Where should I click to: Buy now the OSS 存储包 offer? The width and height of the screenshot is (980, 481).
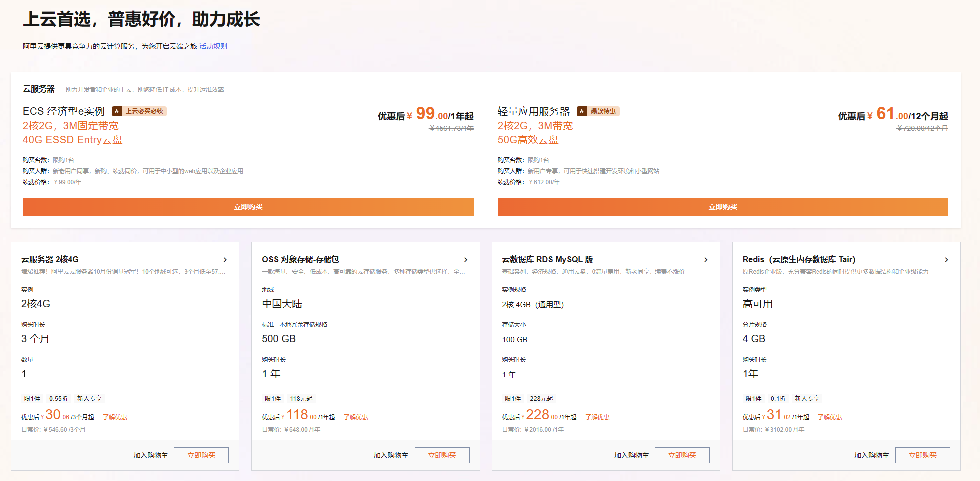click(442, 455)
